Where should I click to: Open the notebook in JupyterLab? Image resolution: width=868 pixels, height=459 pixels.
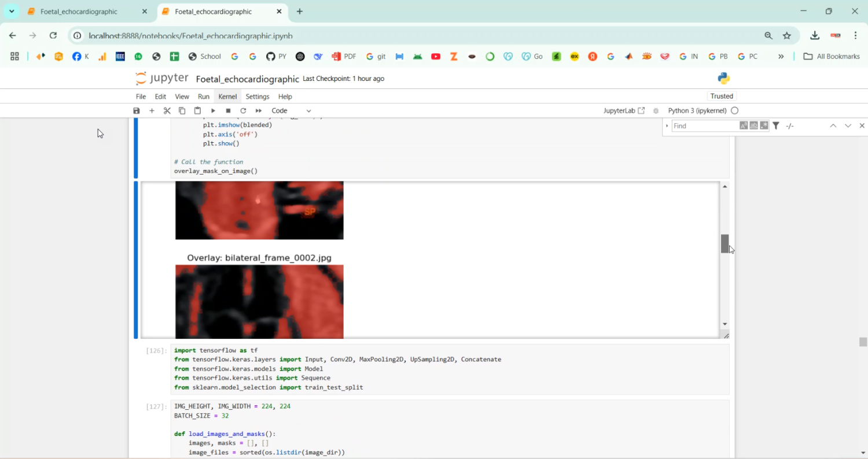(624, 110)
